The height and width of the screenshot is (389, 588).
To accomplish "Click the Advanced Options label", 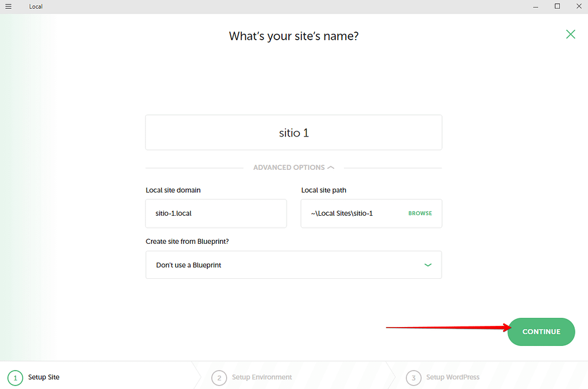I will click(289, 168).
